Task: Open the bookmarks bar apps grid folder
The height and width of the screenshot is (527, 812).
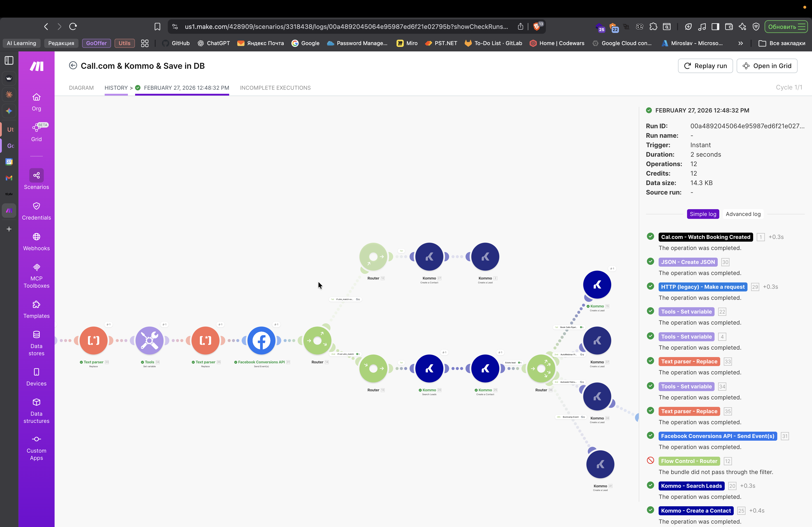Action: pos(145,43)
